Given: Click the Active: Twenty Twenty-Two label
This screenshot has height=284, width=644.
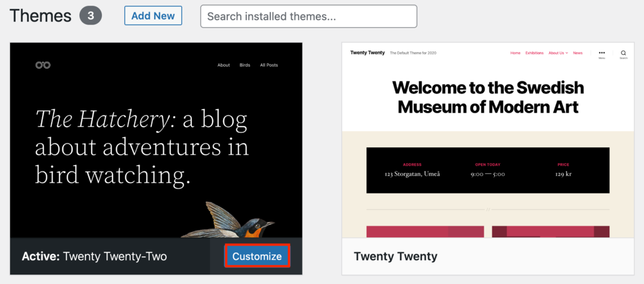Looking at the screenshot, I should pyautogui.click(x=94, y=256).
